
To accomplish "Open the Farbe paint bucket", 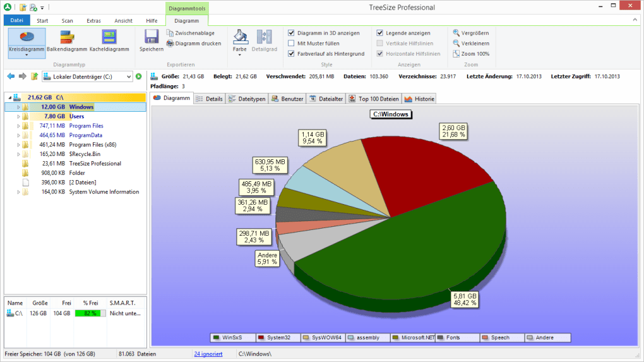I will tap(240, 37).
